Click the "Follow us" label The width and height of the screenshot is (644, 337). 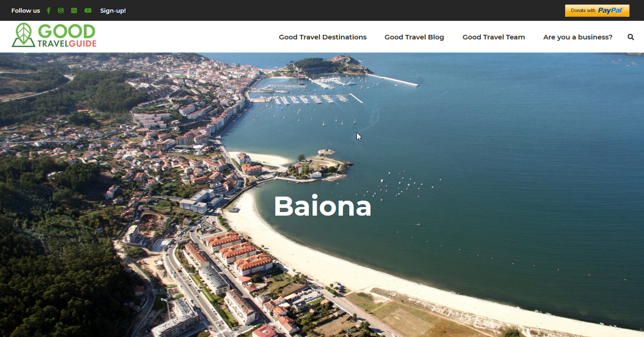25,10
